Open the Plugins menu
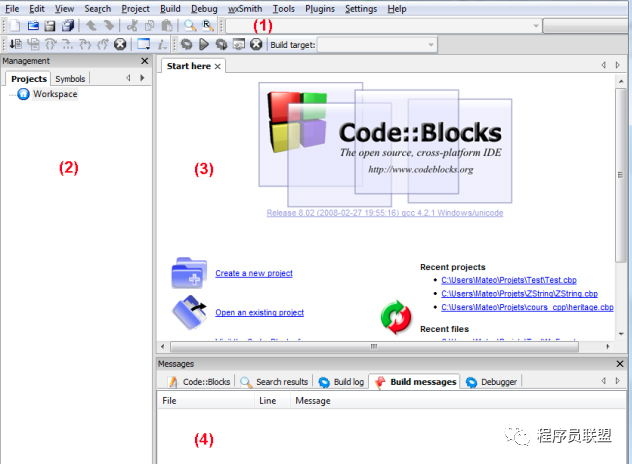 click(320, 8)
